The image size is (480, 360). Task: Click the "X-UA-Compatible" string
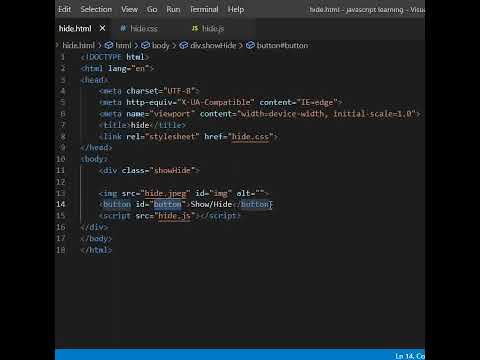[x=216, y=102]
